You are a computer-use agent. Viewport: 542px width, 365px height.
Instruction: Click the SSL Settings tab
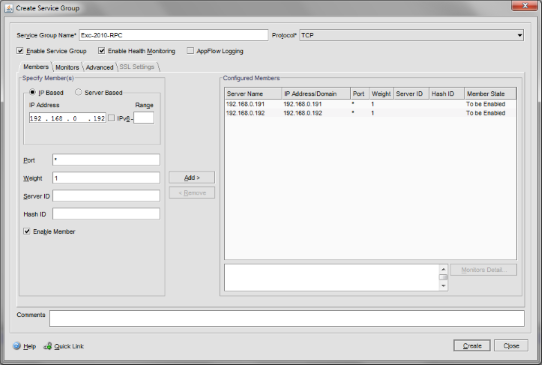[x=137, y=67]
